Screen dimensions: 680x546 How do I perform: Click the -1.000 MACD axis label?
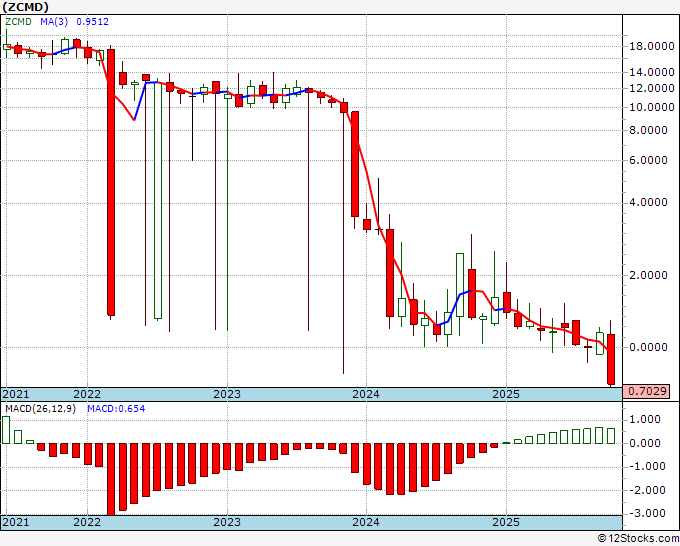647,467
